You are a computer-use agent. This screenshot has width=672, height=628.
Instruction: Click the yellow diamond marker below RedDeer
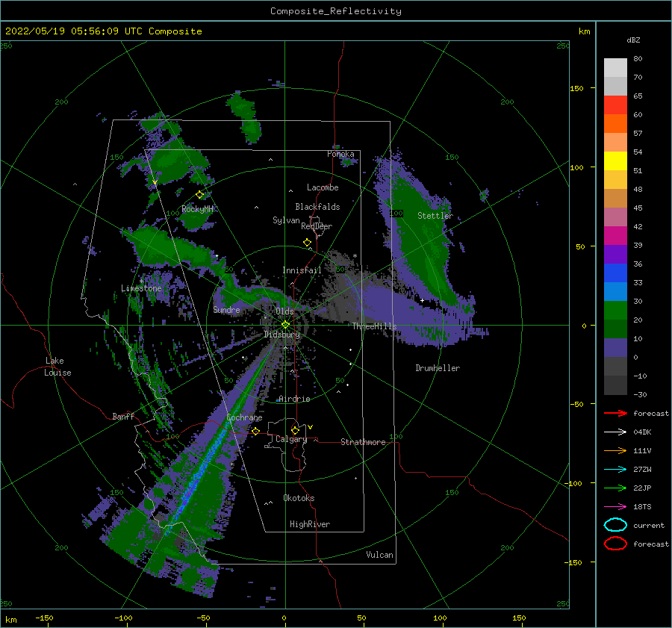point(308,243)
